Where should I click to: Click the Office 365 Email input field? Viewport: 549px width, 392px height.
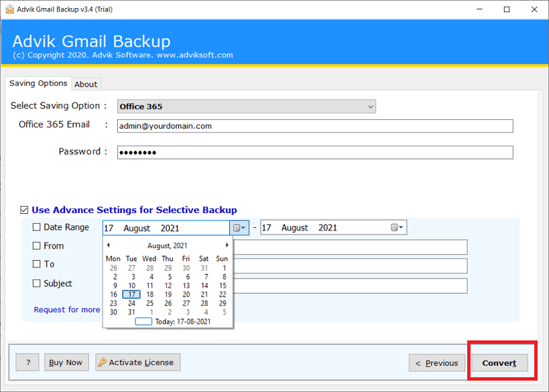315,126
